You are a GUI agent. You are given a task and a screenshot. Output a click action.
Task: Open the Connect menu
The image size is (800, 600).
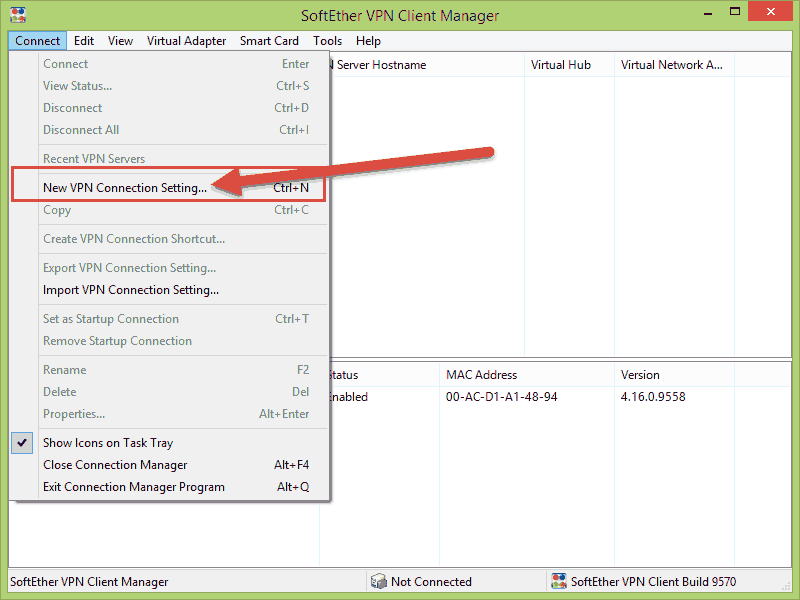pos(37,41)
